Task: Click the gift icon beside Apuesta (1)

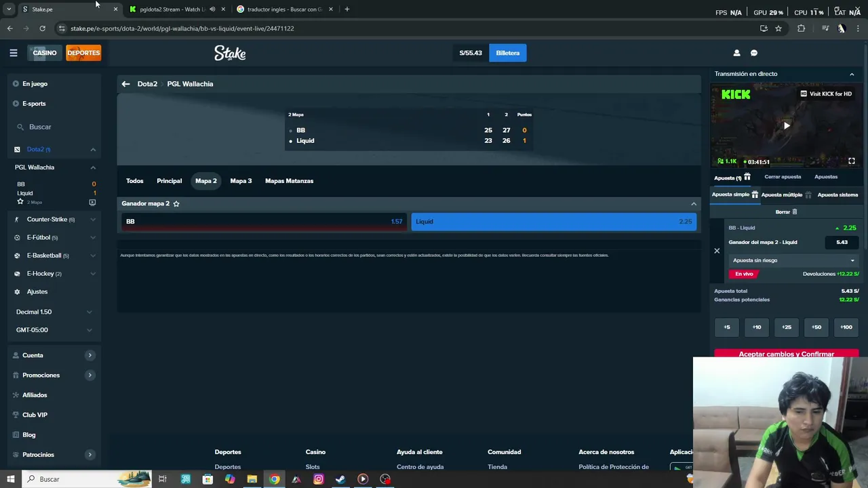Action: [x=747, y=177]
